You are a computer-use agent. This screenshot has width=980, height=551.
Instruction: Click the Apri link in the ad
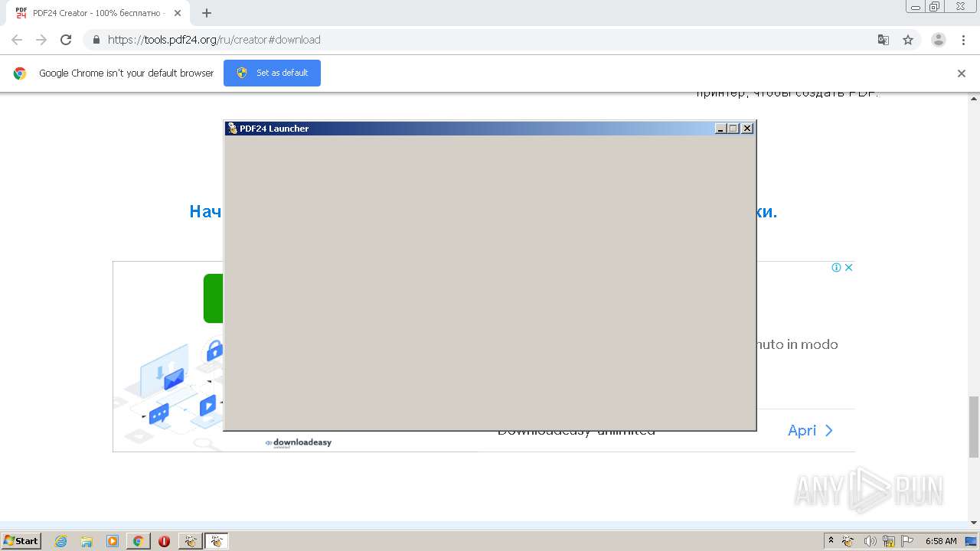pyautogui.click(x=810, y=430)
